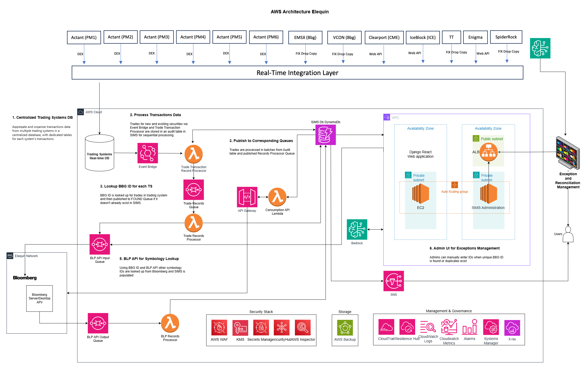Click the Actant (PM1) source box
Viewport: 588px width, 369px height.
84,37
